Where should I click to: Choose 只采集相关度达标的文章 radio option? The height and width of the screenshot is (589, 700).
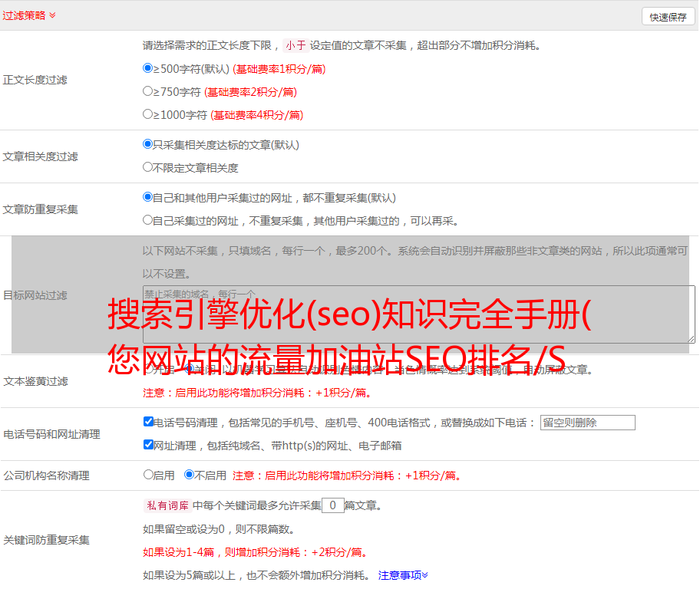tap(147, 143)
